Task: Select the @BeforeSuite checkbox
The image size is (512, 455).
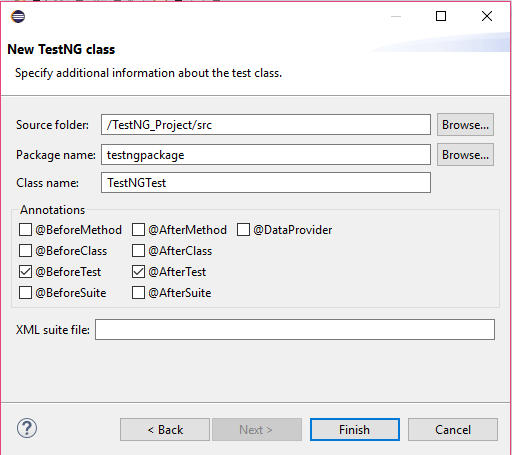Action: (x=25, y=293)
